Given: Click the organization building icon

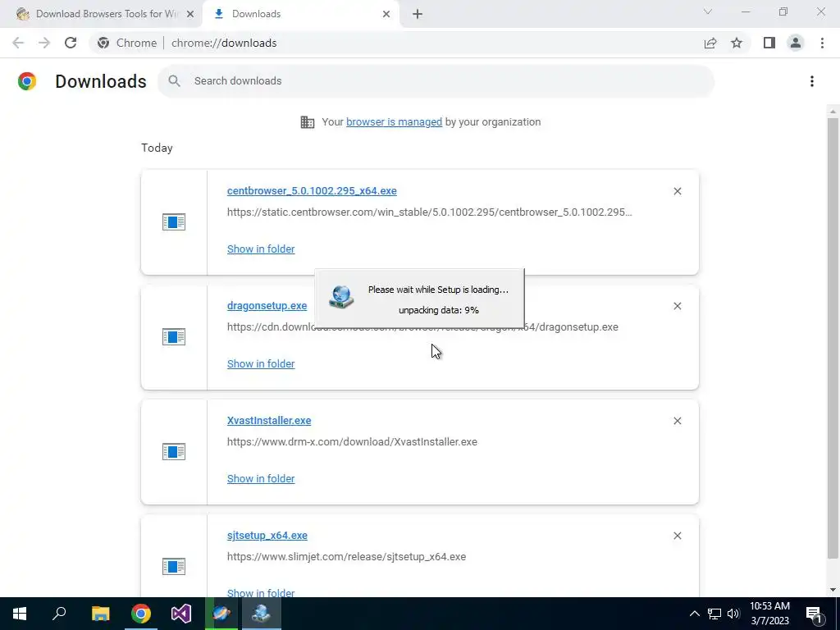Looking at the screenshot, I should click(308, 122).
